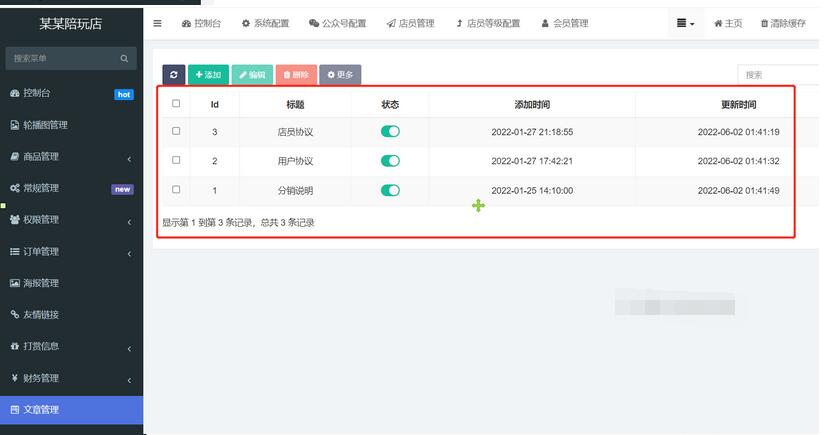Screen dimensions: 830x435
Task: Click update time 2022-06-02 01:41:32
Action: pos(738,161)
